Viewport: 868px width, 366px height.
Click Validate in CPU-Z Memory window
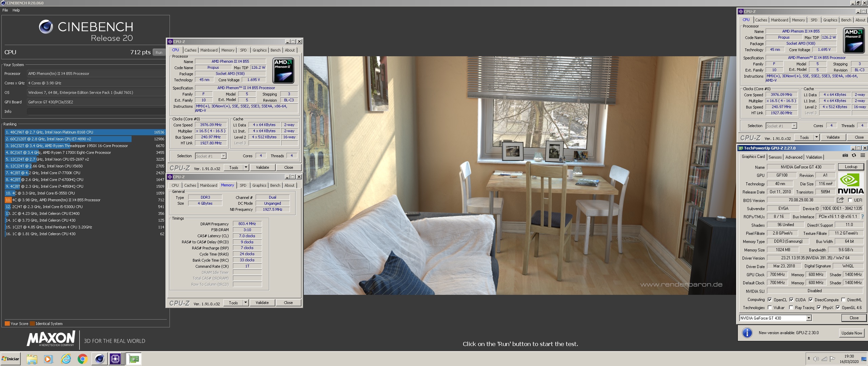pyautogui.click(x=262, y=303)
